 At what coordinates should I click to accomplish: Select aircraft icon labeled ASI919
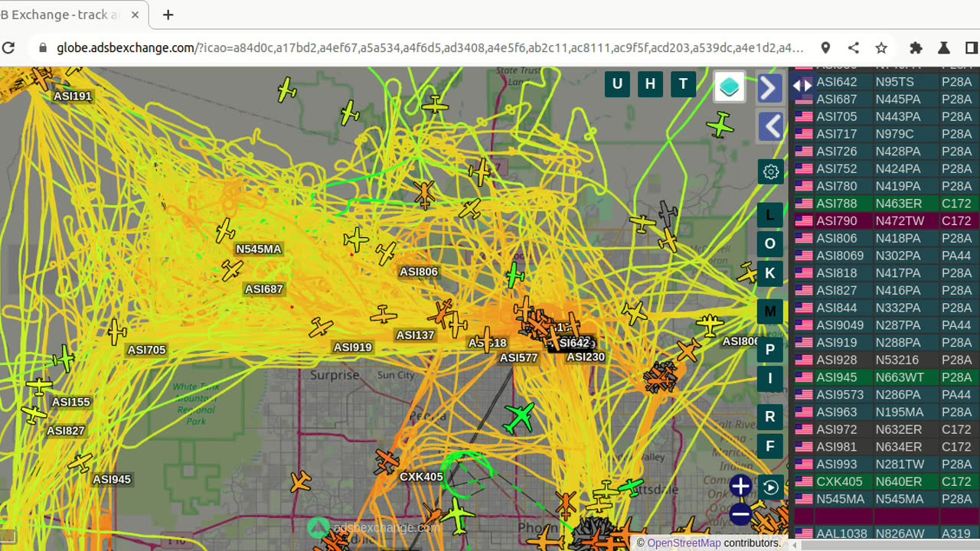321,328
